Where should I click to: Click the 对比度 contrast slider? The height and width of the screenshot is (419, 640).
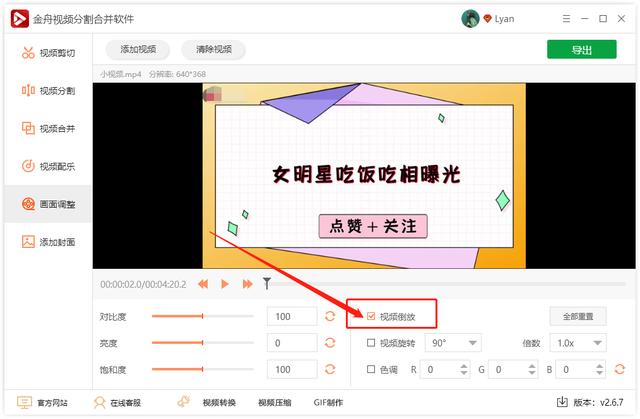(203, 317)
